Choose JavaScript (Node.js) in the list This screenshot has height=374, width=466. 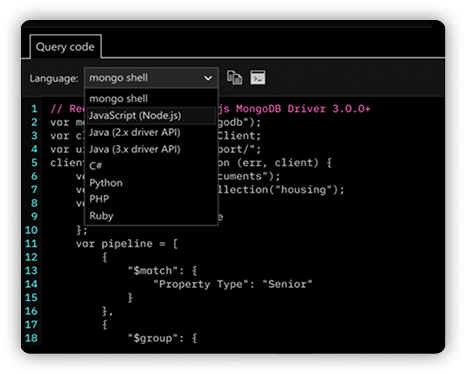151,116
